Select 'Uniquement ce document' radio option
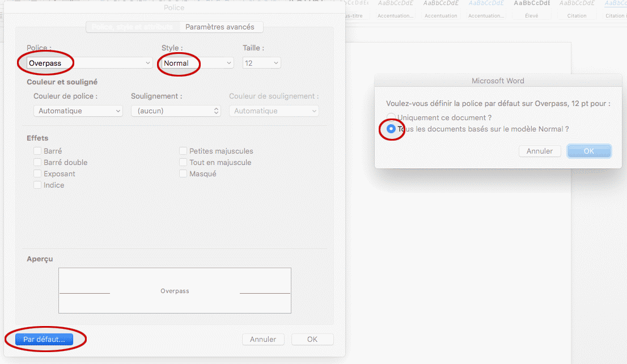 (x=391, y=117)
